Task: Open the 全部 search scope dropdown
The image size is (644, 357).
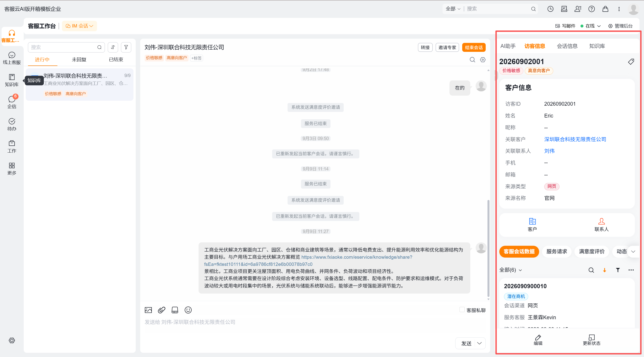Action: pos(453,9)
